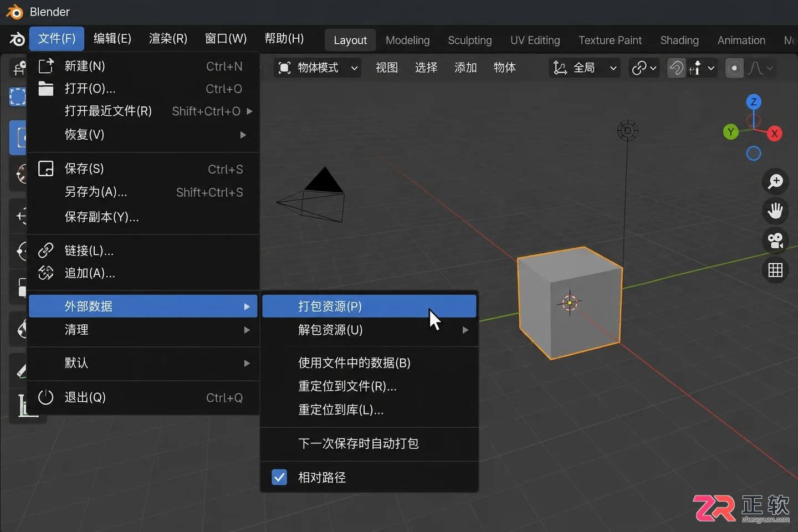Toggle 相对路径 checkbox

pos(279,477)
